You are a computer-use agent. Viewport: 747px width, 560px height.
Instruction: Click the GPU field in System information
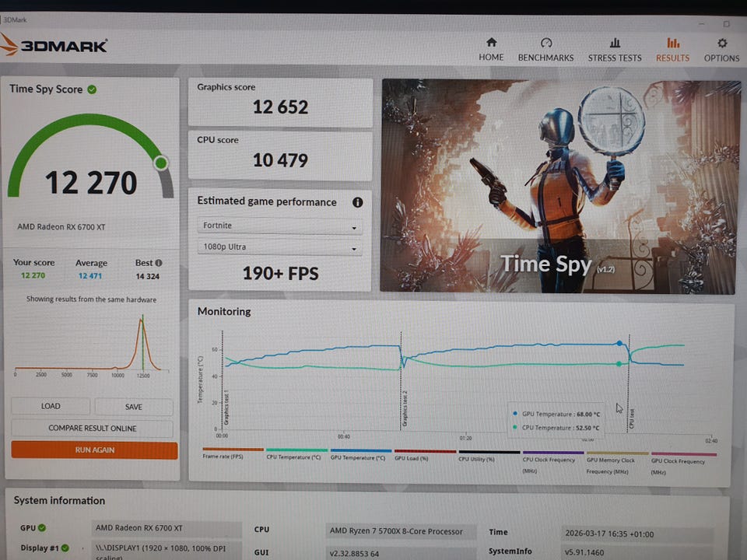(x=167, y=528)
